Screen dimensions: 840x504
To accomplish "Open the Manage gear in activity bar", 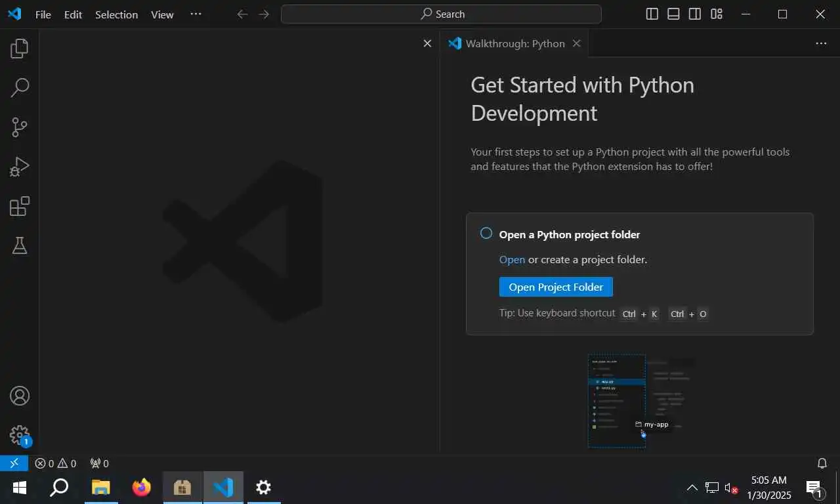I will [20, 435].
